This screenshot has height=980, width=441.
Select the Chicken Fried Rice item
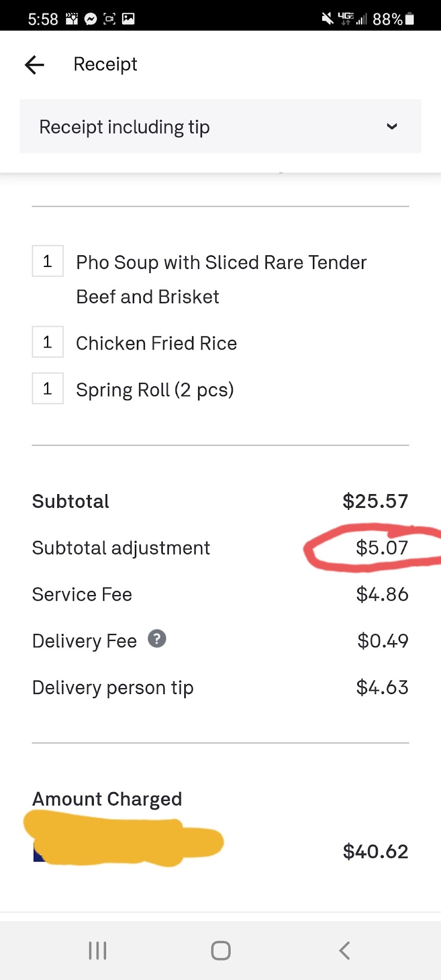tap(156, 344)
